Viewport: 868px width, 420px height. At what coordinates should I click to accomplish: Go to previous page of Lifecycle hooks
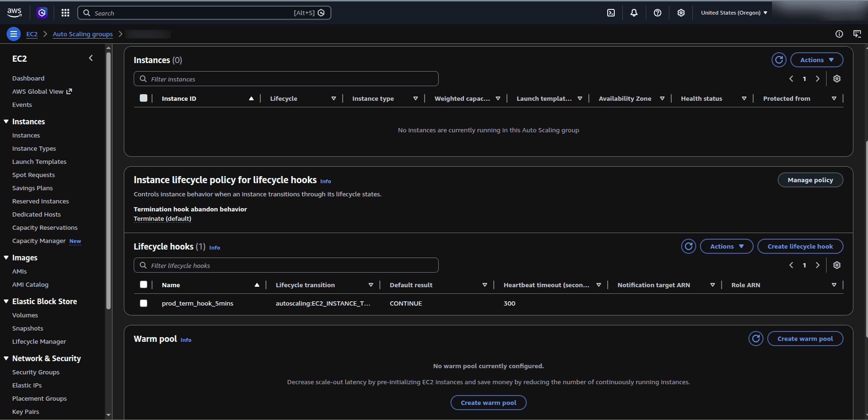[791, 265]
